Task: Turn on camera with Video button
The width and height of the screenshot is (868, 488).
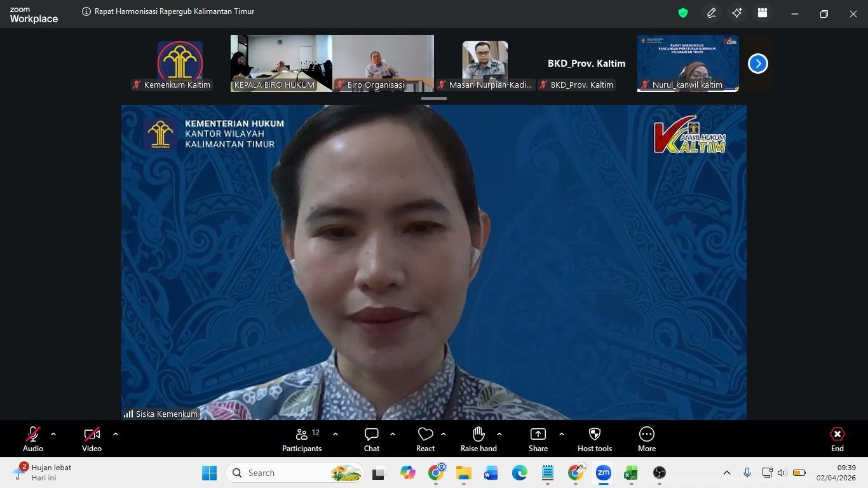Action: pyautogui.click(x=92, y=439)
